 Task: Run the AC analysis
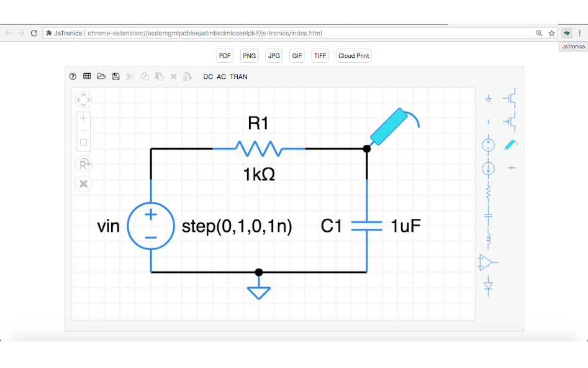point(221,76)
